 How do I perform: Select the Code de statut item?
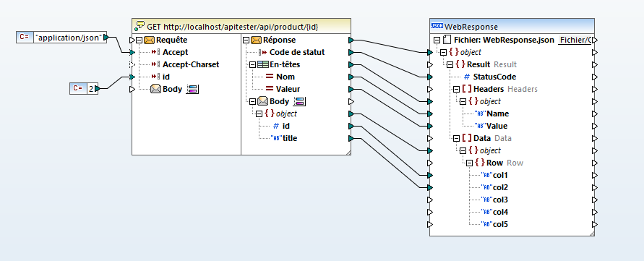(x=297, y=52)
